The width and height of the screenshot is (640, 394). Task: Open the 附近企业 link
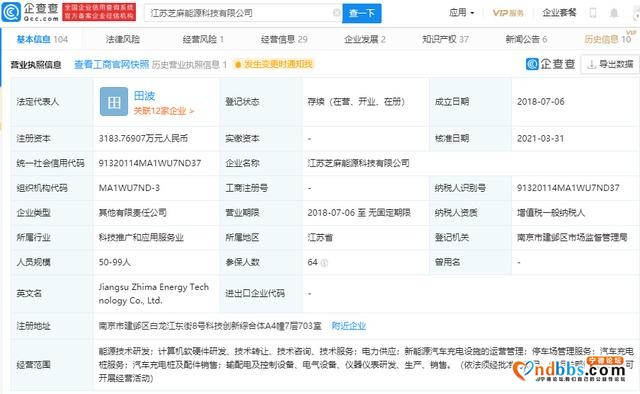pyautogui.click(x=349, y=326)
